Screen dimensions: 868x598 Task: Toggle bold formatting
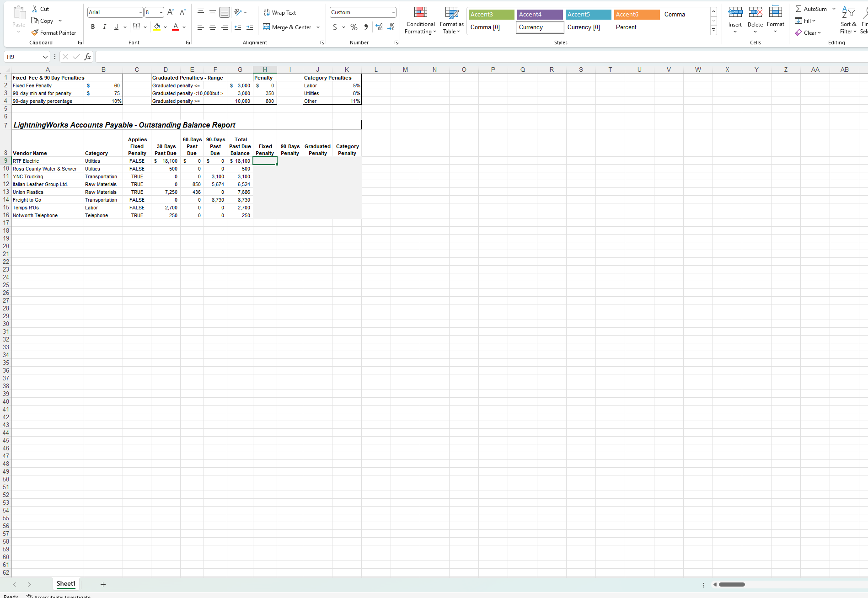coord(93,27)
